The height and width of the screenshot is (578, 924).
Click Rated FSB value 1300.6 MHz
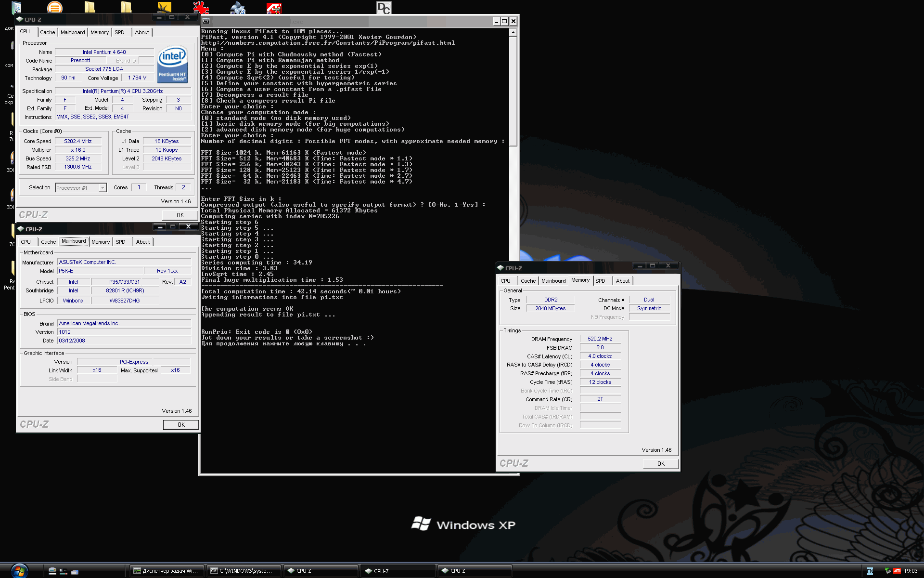tap(78, 167)
